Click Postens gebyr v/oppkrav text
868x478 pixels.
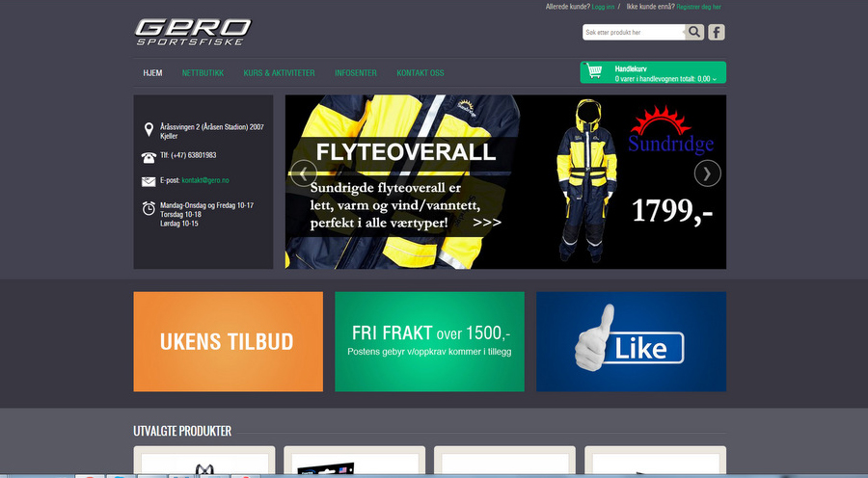[429, 352]
